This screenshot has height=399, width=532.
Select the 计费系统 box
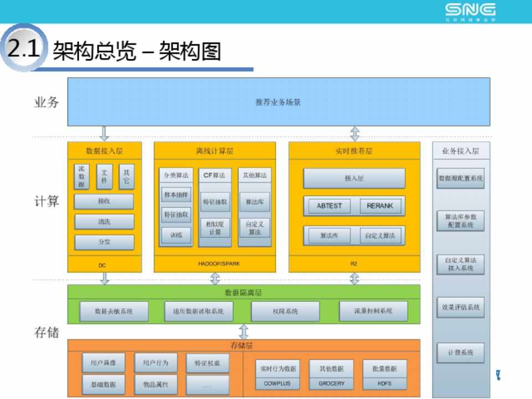click(x=461, y=352)
